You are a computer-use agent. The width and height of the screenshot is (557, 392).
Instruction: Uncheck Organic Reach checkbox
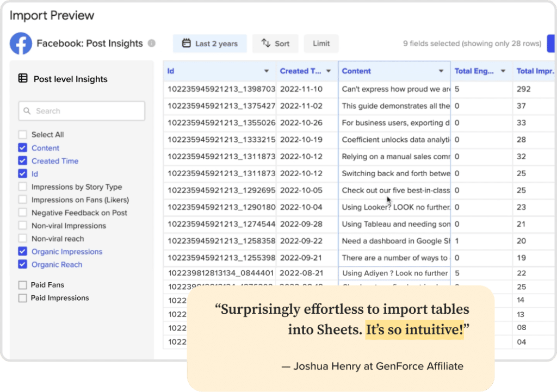click(x=22, y=265)
